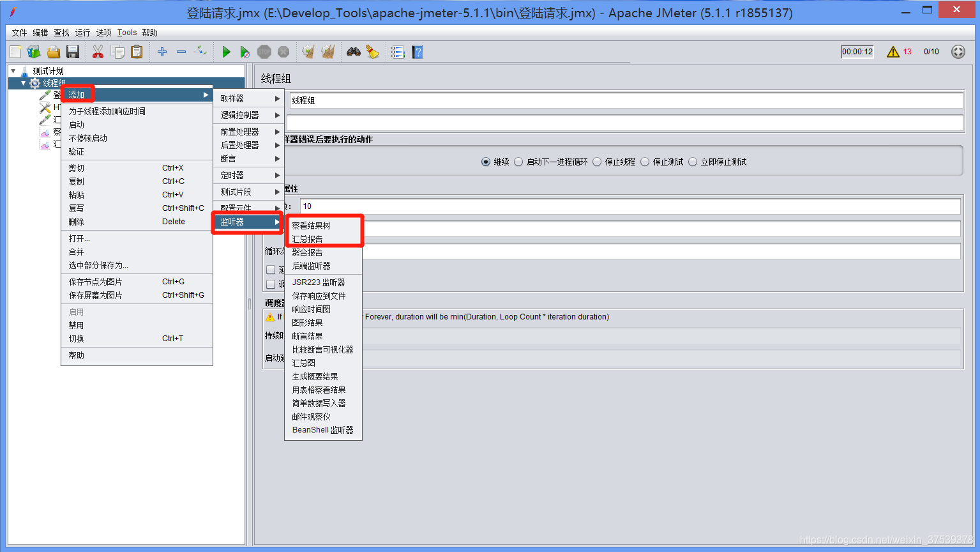Click the remote engines icon at toolbar end
980x552 pixels.
point(958,52)
